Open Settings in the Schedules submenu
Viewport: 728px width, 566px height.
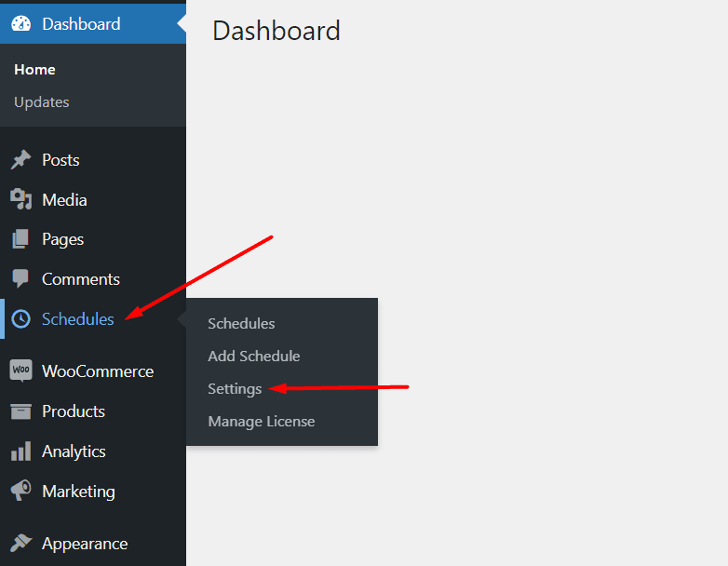click(x=235, y=388)
